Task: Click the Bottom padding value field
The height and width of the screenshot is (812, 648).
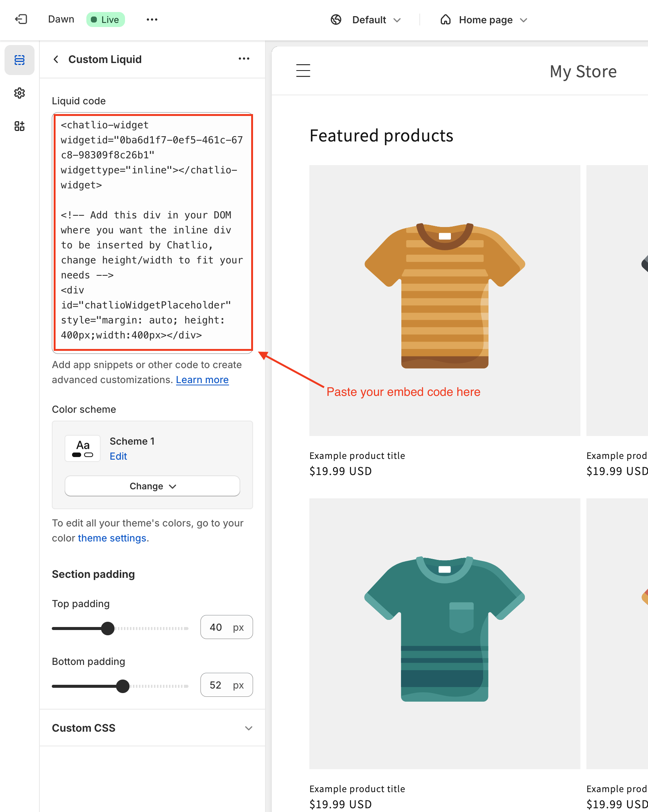Action: coord(226,685)
